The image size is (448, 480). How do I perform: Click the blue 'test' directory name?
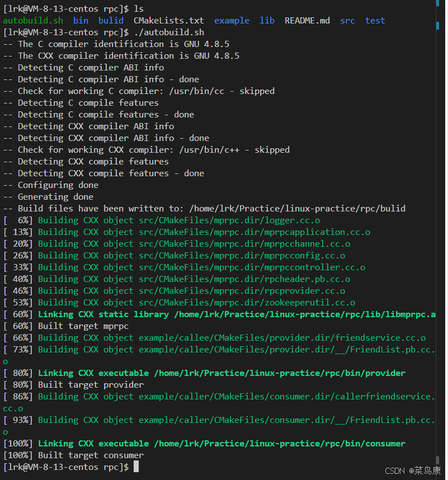pyautogui.click(x=375, y=21)
